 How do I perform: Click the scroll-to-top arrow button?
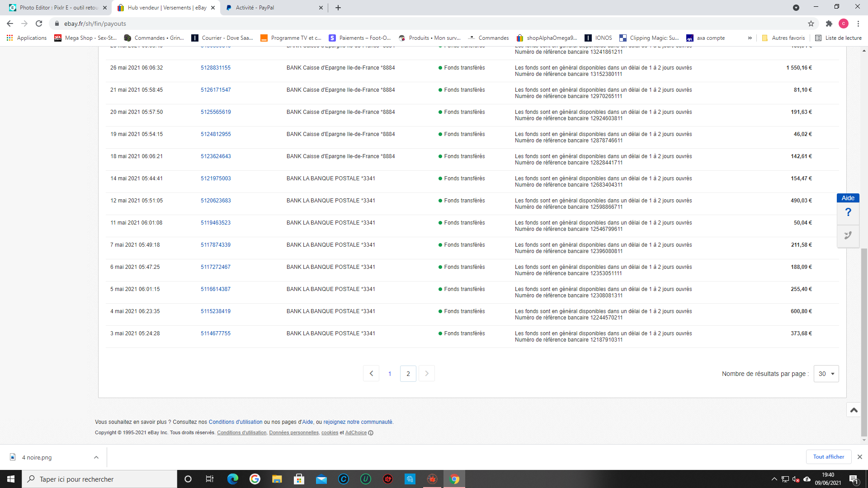pos(854,410)
